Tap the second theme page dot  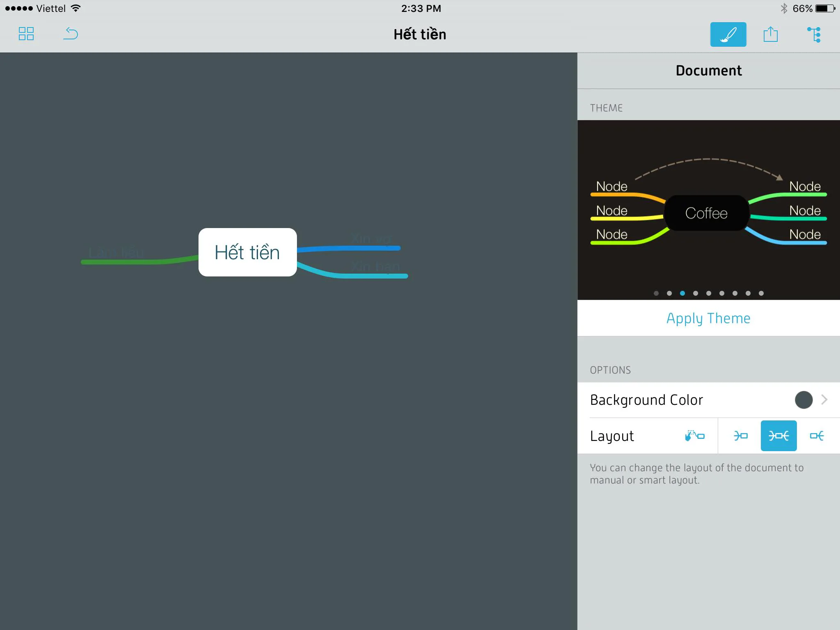click(x=669, y=293)
